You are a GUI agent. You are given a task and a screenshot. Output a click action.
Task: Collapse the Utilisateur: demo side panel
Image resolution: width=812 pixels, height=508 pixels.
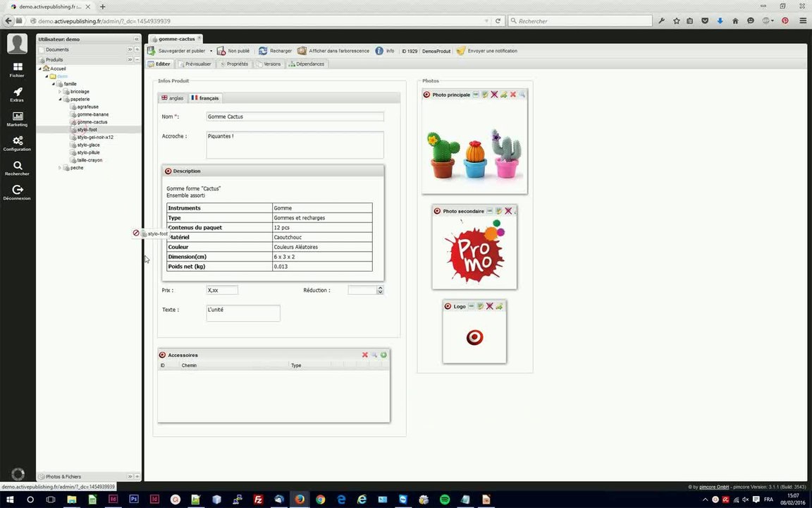click(136, 40)
